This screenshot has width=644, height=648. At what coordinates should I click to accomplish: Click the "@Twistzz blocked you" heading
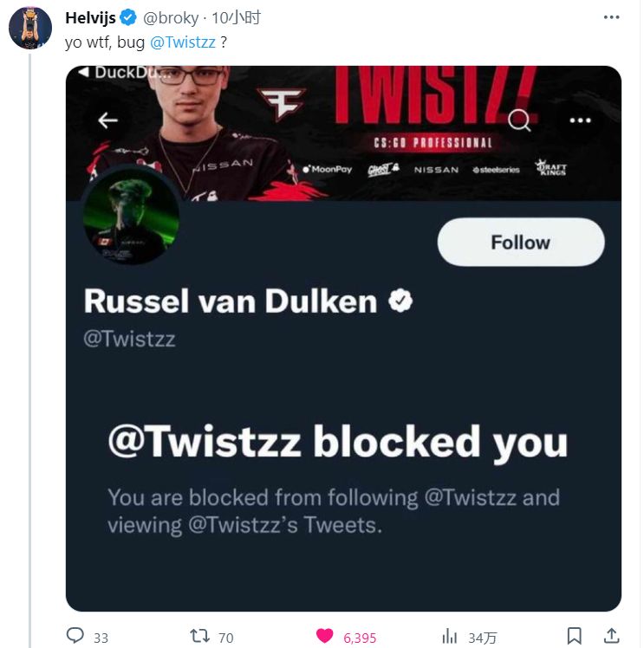[x=337, y=441]
